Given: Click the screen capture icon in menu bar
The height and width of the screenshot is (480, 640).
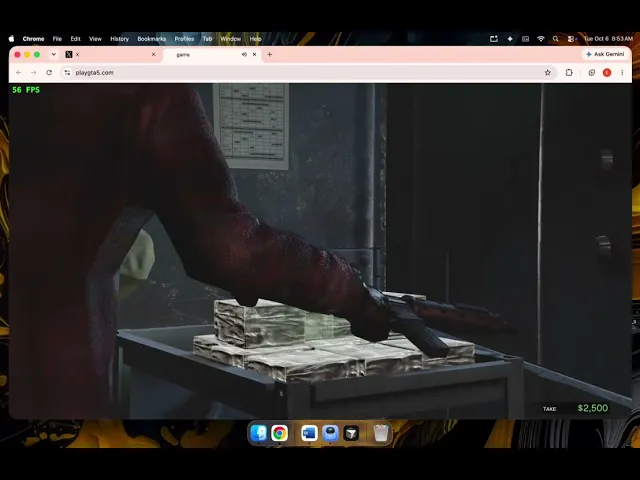Looking at the screenshot, I should [x=494, y=39].
